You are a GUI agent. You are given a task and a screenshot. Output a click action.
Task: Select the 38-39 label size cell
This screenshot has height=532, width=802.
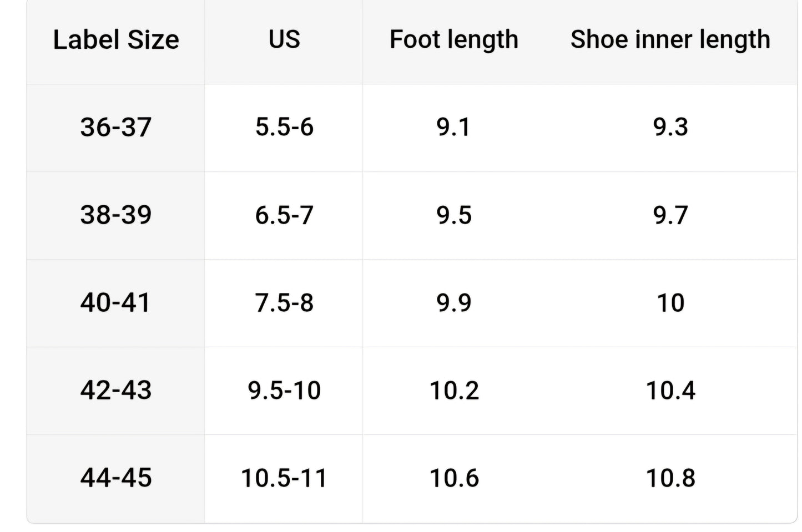pyautogui.click(x=116, y=215)
